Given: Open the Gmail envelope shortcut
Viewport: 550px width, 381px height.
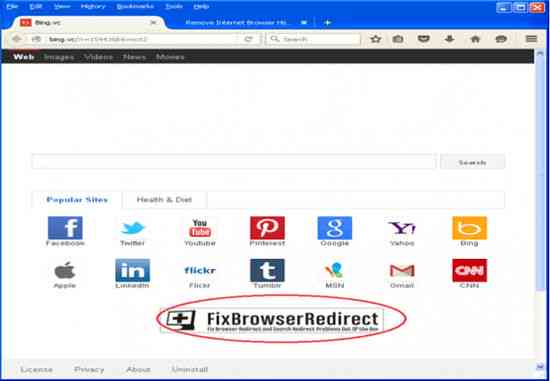Looking at the screenshot, I should [402, 270].
